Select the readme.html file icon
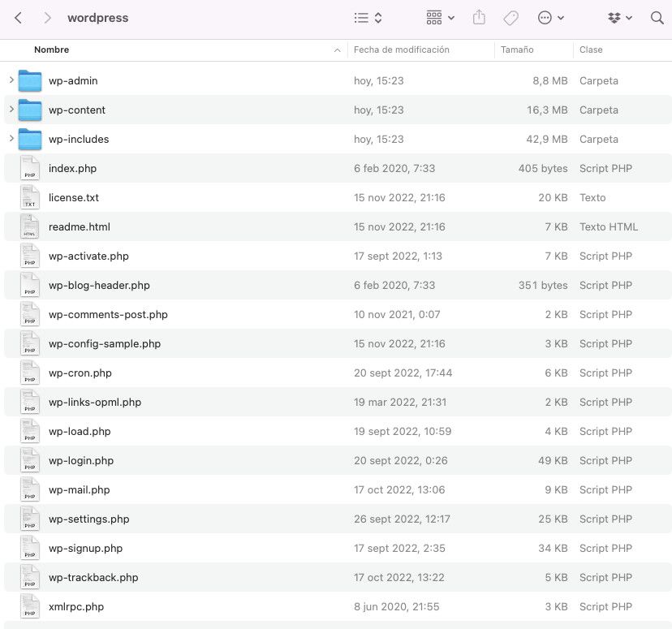 (30, 226)
